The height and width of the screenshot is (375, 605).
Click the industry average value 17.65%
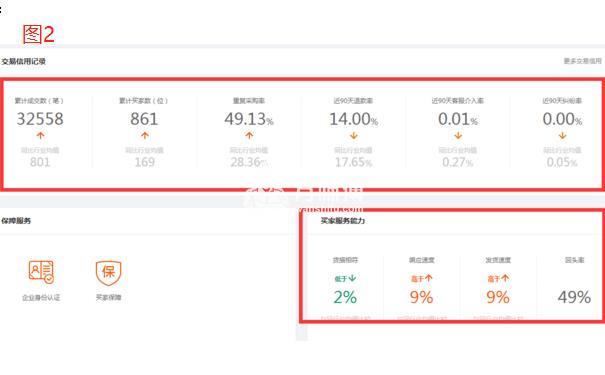pos(353,162)
